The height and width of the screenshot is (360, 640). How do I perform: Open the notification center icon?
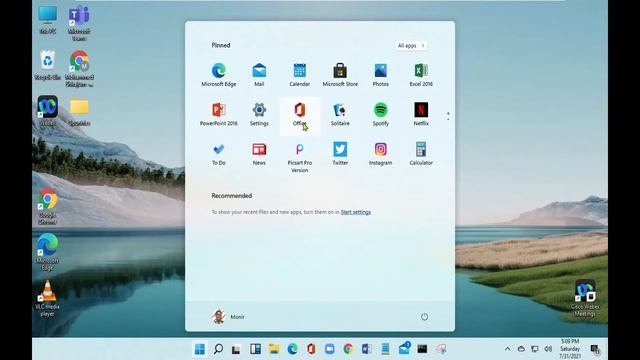coord(595,349)
